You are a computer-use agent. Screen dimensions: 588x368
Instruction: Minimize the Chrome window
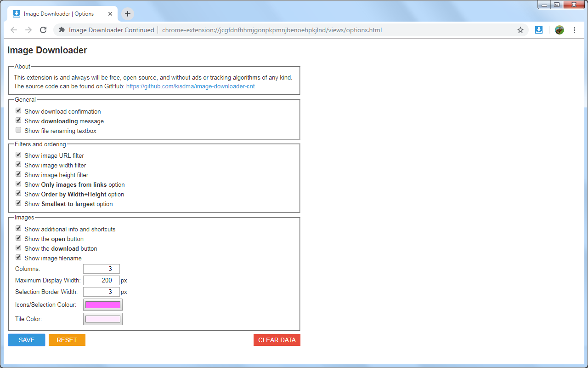(x=544, y=5)
